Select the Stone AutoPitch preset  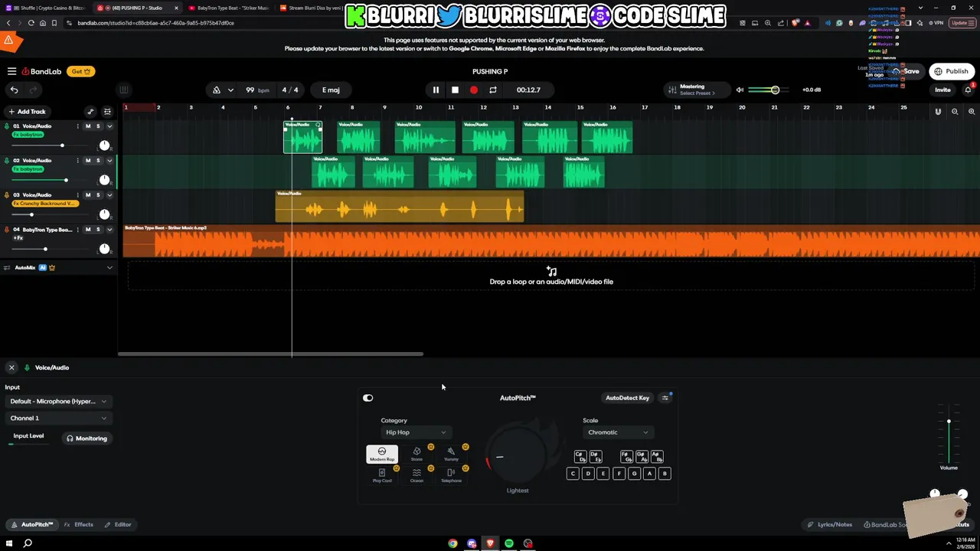(416, 454)
